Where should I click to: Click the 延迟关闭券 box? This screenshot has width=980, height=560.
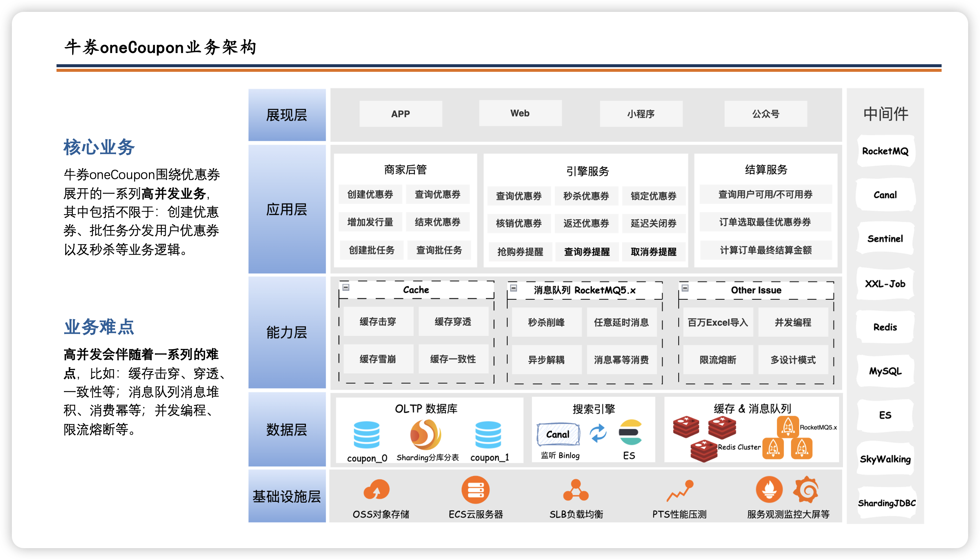click(653, 223)
